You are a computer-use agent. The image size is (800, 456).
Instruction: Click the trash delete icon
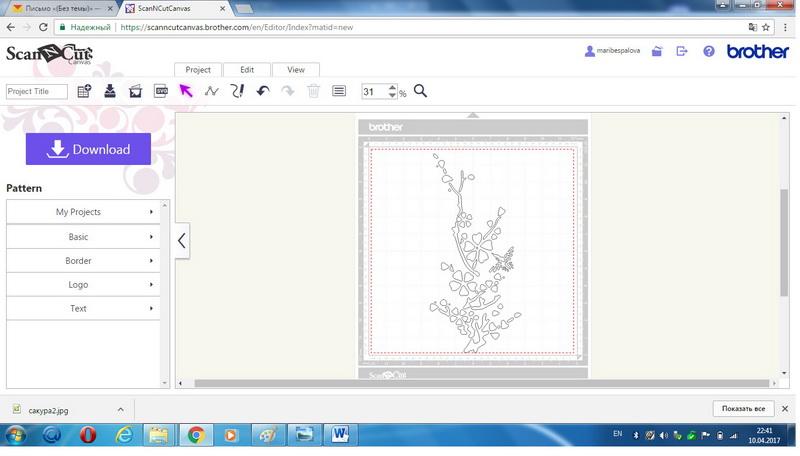[313, 91]
